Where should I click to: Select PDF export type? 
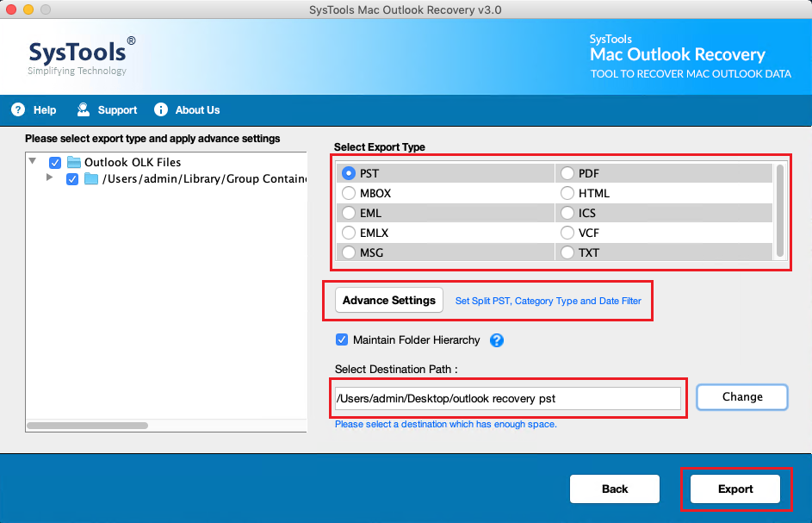567,173
